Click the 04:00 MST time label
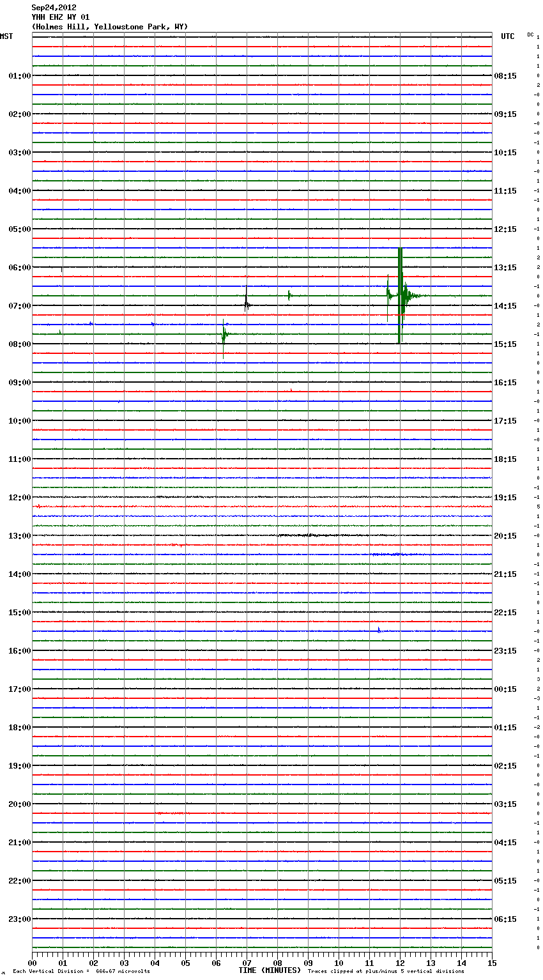This screenshot has height=980, width=543. click(x=20, y=191)
